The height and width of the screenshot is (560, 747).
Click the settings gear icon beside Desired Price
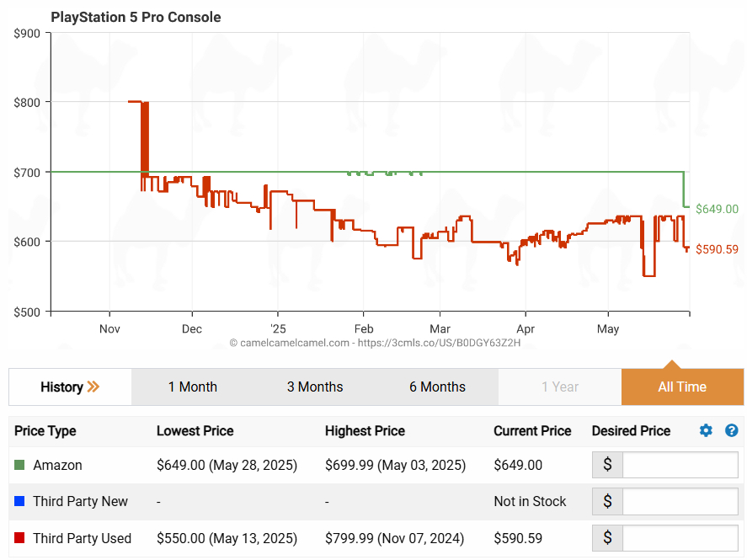[706, 430]
